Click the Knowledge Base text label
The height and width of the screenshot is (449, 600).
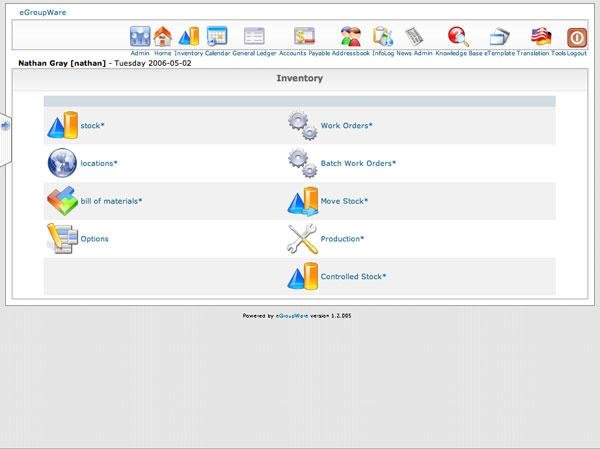tap(459, 53)
